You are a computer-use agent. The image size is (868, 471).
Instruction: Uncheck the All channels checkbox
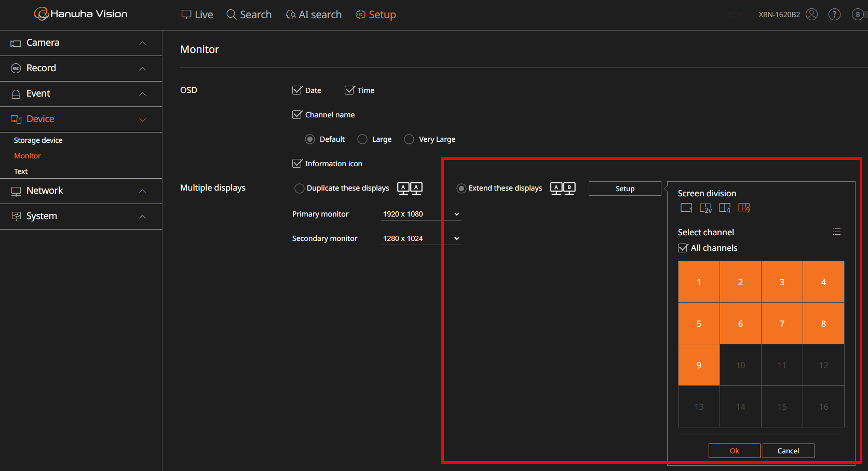click(683, 248)
